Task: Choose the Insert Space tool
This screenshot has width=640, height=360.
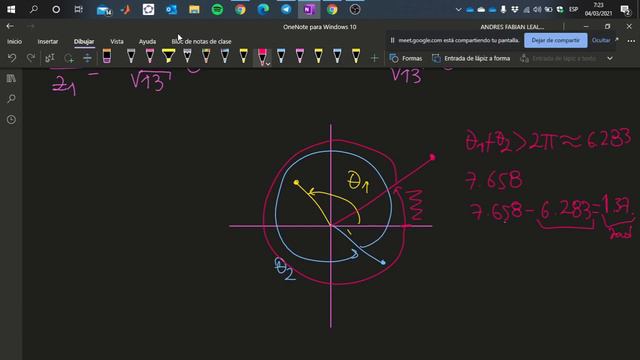Action: click(87, 58)
